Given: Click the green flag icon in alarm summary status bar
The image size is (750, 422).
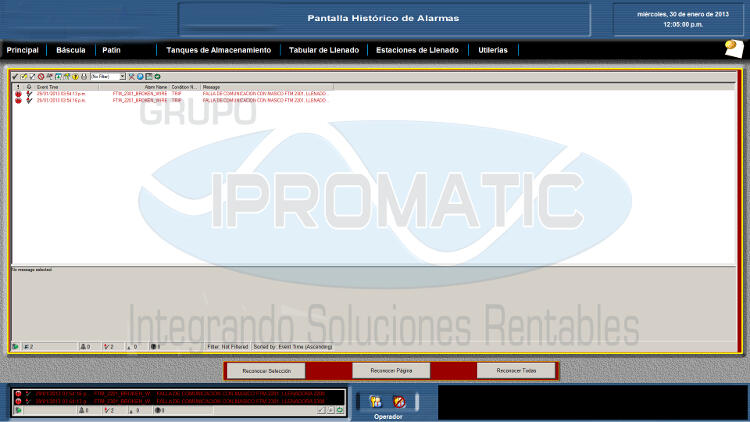Looking at the screenshot, I should click(15, 346).
